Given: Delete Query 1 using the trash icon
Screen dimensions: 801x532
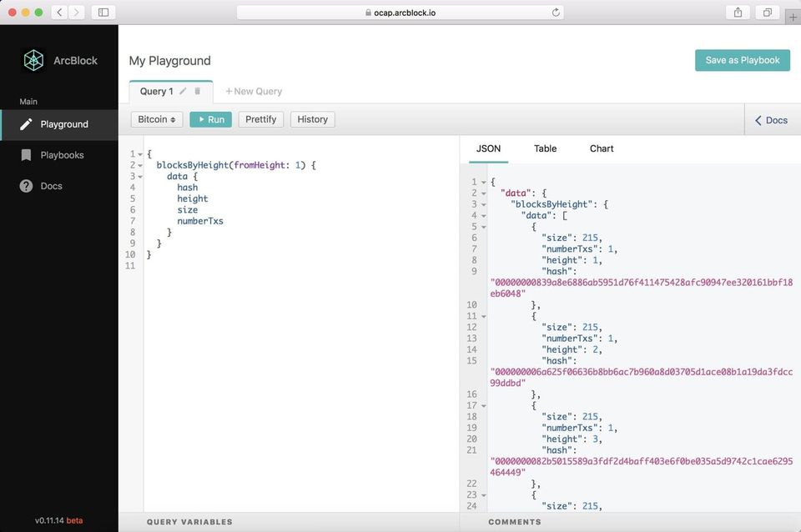Looking at the screenshot, I should coord(198,91).
